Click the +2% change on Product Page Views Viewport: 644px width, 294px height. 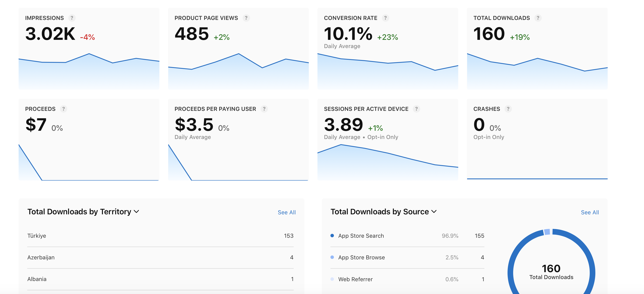coord(221,37)
